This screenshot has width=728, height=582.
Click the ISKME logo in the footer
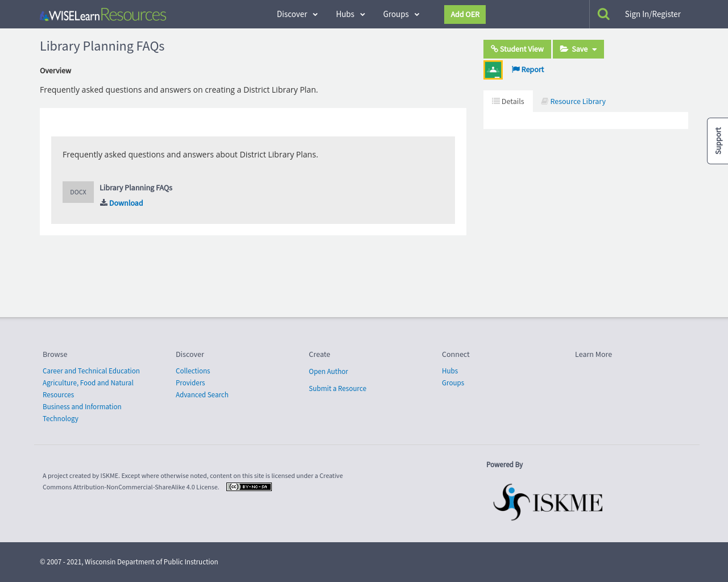tap(547, 501)
